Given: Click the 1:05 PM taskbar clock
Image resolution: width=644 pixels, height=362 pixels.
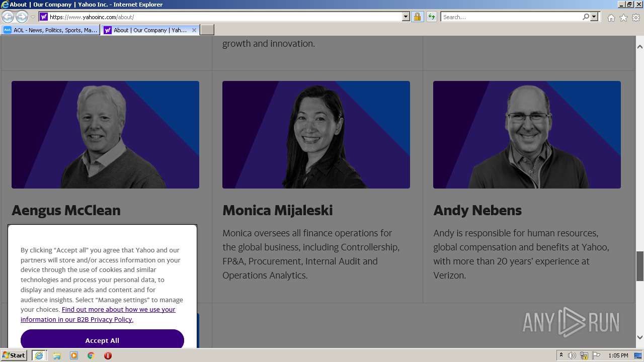Looking at the screenshot, I should (x=618, y=355).
